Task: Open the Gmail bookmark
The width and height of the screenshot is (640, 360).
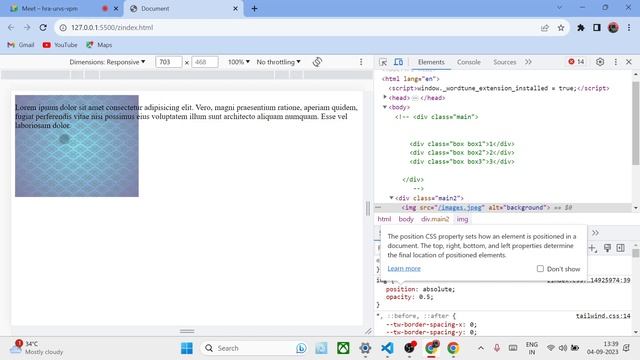Action: [21, 45]
